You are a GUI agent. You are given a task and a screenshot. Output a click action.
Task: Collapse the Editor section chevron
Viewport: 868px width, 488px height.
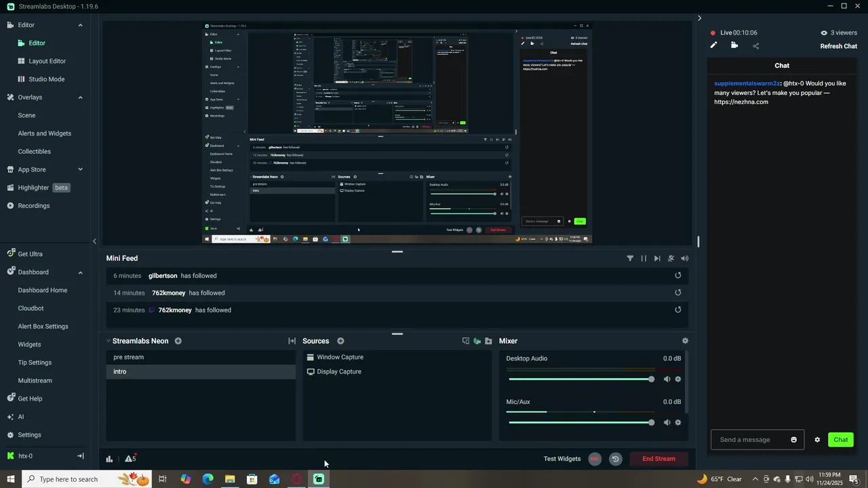click(x=80, y=25)
